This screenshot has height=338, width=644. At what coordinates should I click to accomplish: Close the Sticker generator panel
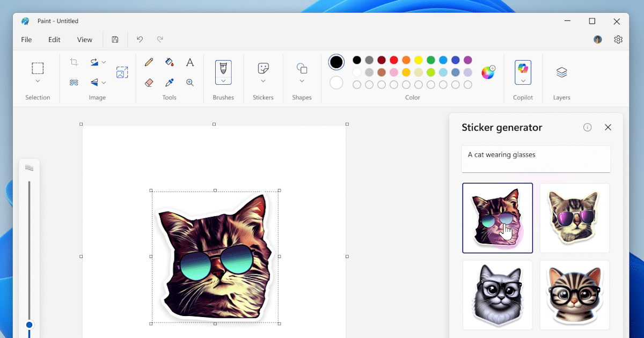click(608, 127)
